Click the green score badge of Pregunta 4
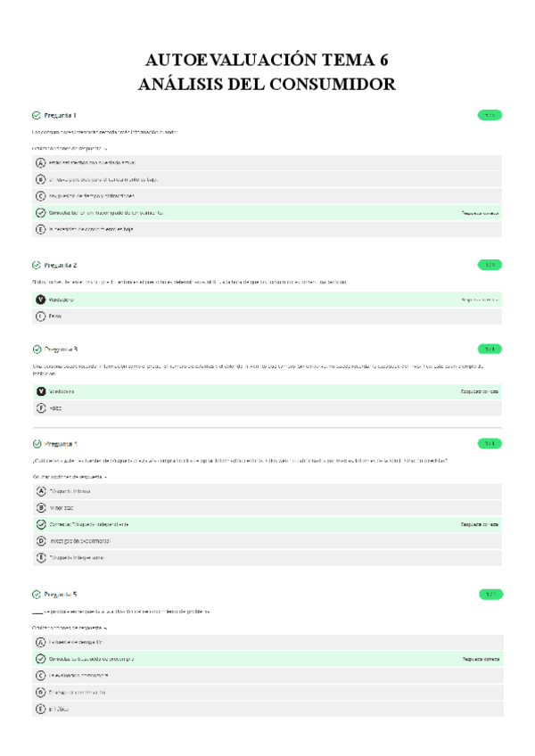Screen dimensions: 535x756 point(490,443)
